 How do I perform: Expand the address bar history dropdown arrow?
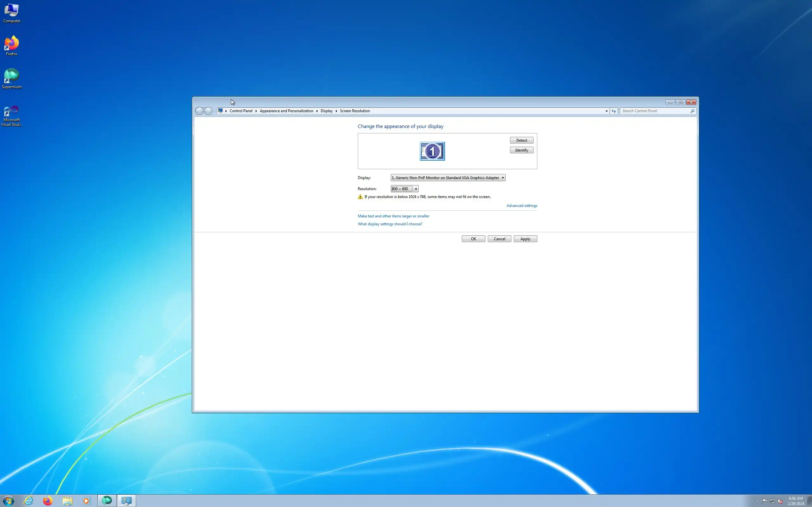(606, 111)
